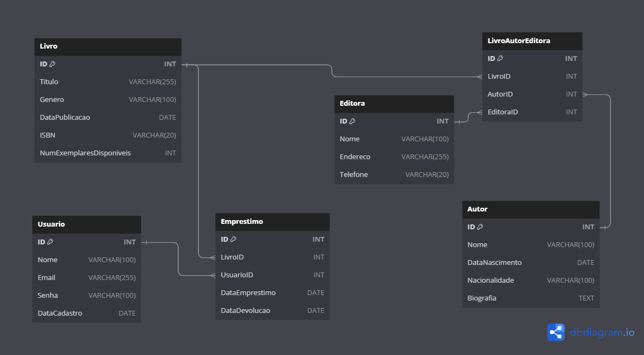
Task: Open the dbdiagram.io link text
Action: point(602,333)
